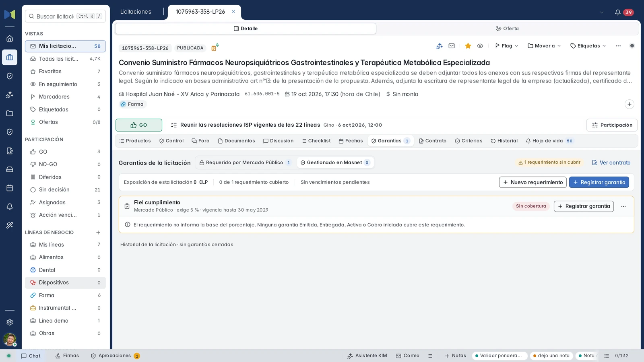
Task: Close the 1075963-358-LP26 tab
Action: point(233,12)
